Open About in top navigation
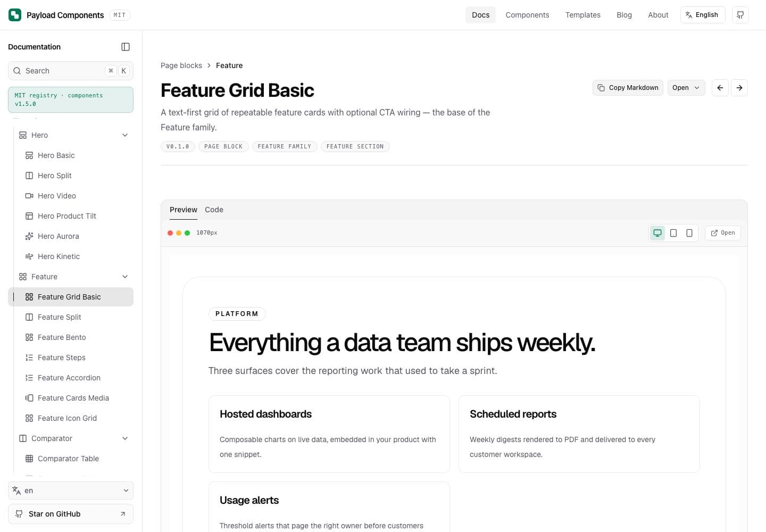Image resolution: width=766 pixels, height=532 pixels. coord(658,15)
